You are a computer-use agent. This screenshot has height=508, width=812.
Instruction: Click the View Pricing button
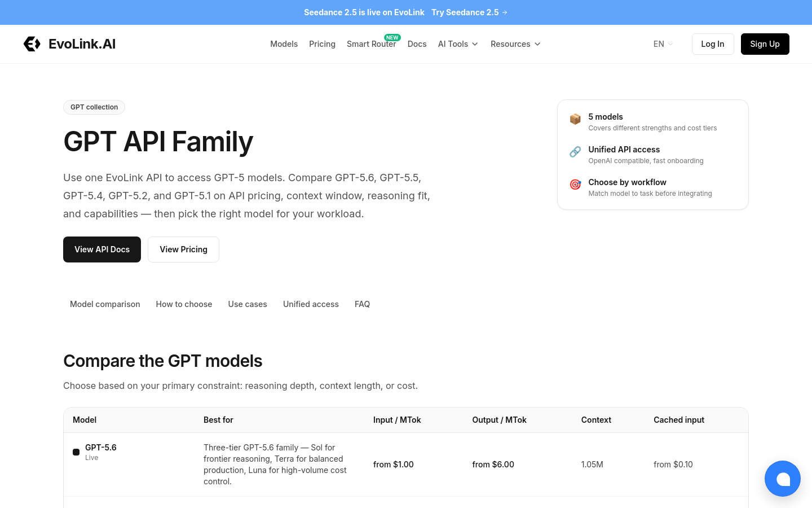[x=183, y=249]
